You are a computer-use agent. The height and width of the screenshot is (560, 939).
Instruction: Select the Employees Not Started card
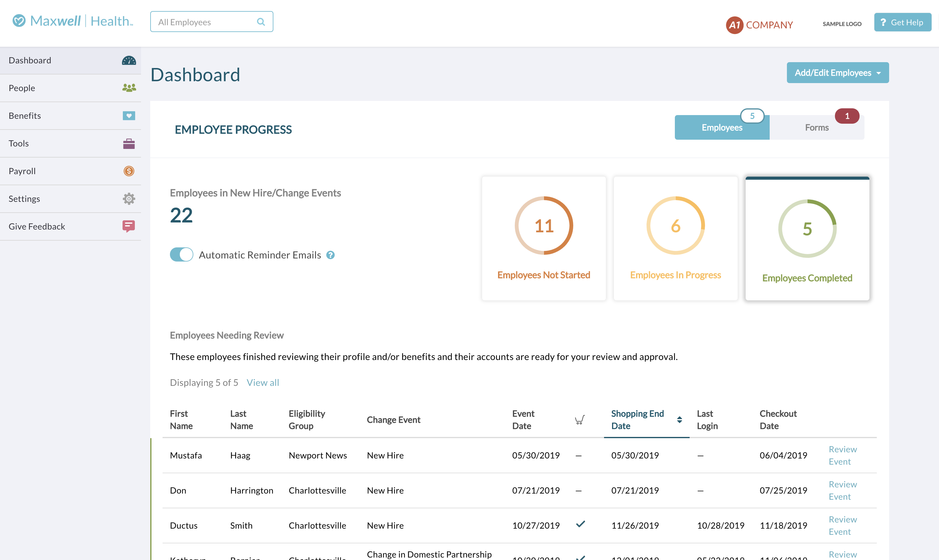(544, 238)
